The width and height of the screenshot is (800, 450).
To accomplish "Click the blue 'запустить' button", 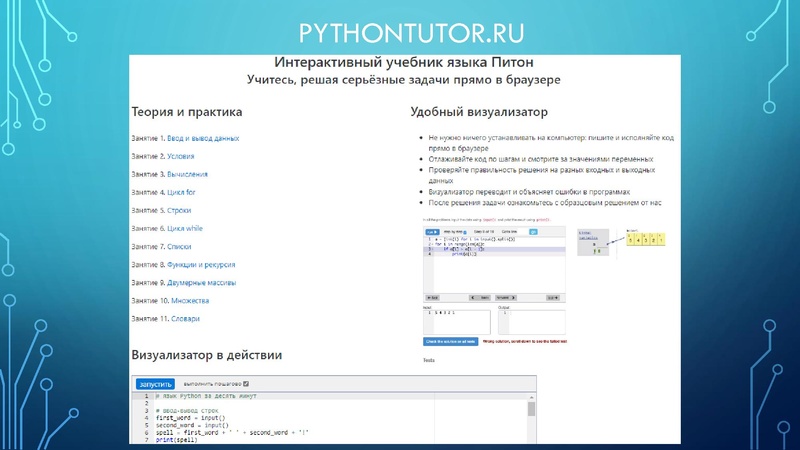I will [x=155, y=384].
